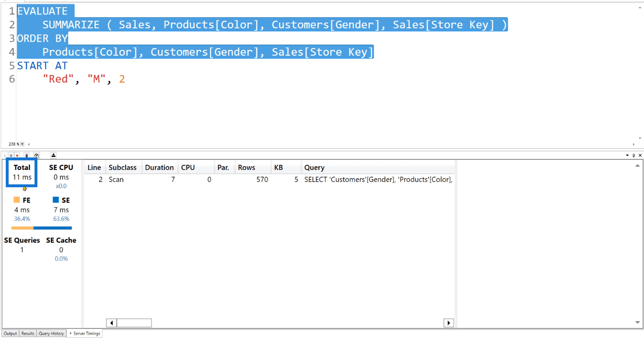The width and height of the screenshot is (644, 338).
Task: Sort by the Par. column header
Action: 223,168
